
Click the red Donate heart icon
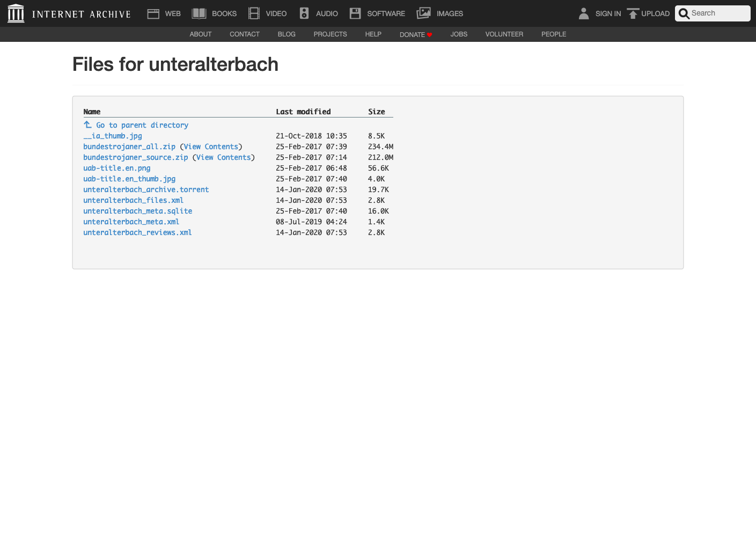point(429,35)
